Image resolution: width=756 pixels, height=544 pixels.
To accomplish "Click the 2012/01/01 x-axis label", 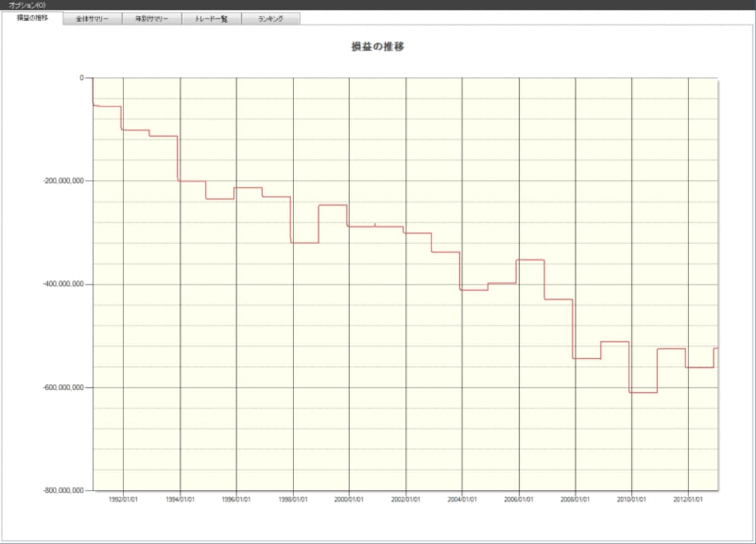I will coord(688,500).
